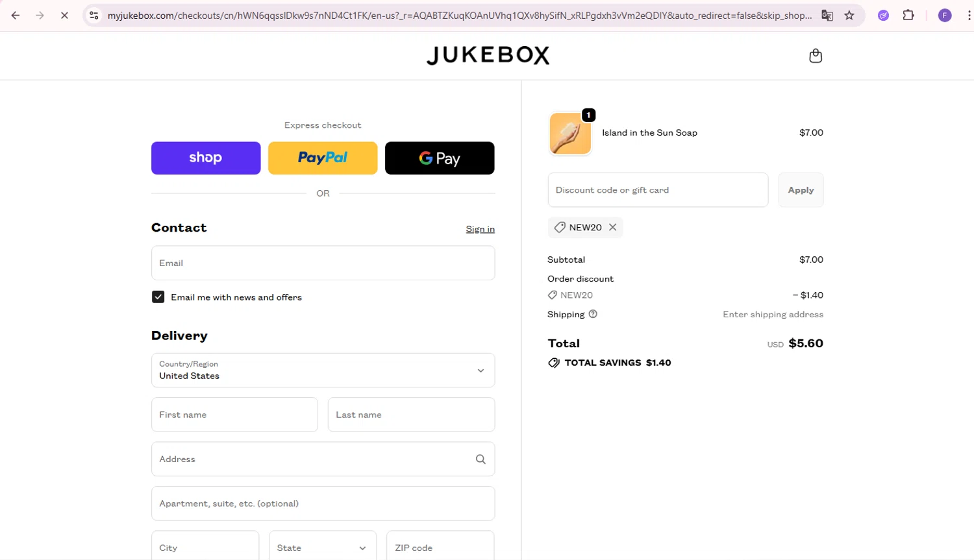Click the Island in the Sun Soap thumbnail
Viewport: 974px width, 560px height.
click(570, 134)
